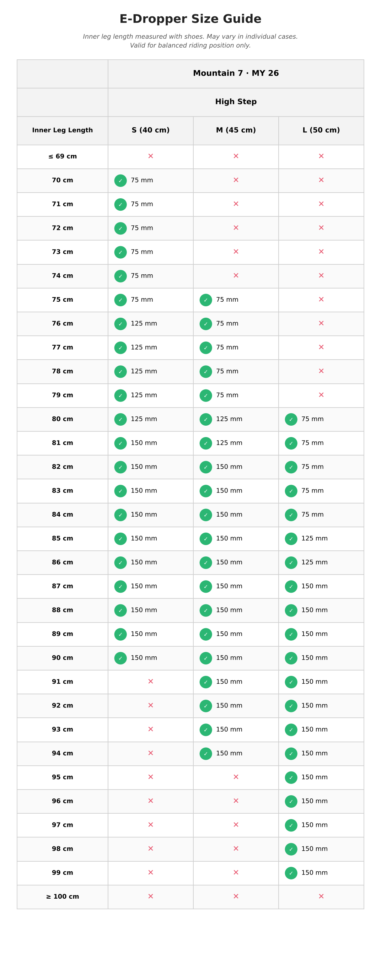Click the green check for 99 cm size L
The height and width of the screenshot is (980, 381).
click(x=291, y=873)
